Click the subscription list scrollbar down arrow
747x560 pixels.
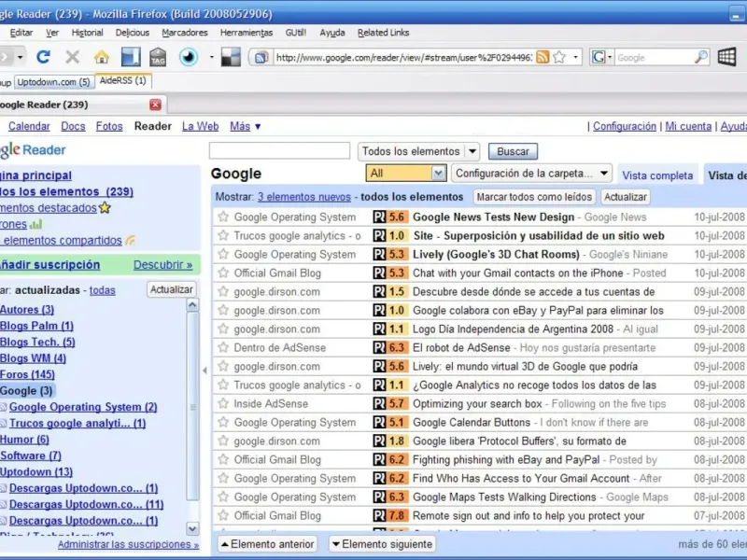pos(192,528)
